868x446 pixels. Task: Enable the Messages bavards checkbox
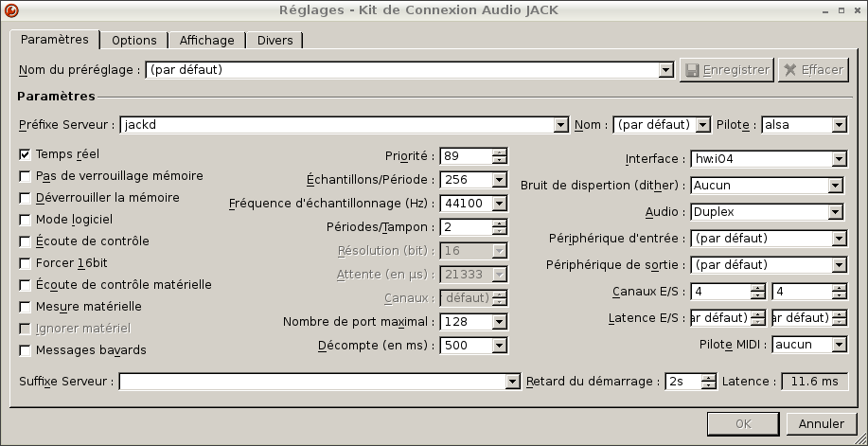pos(25,350)
